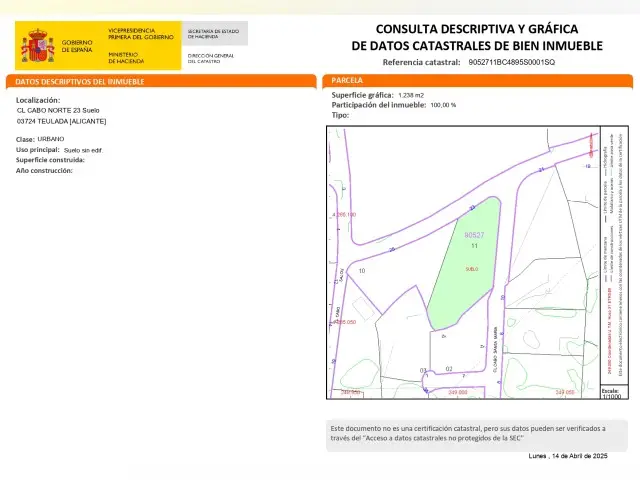Click the '100,00 %' participation value

click(443, 105)
